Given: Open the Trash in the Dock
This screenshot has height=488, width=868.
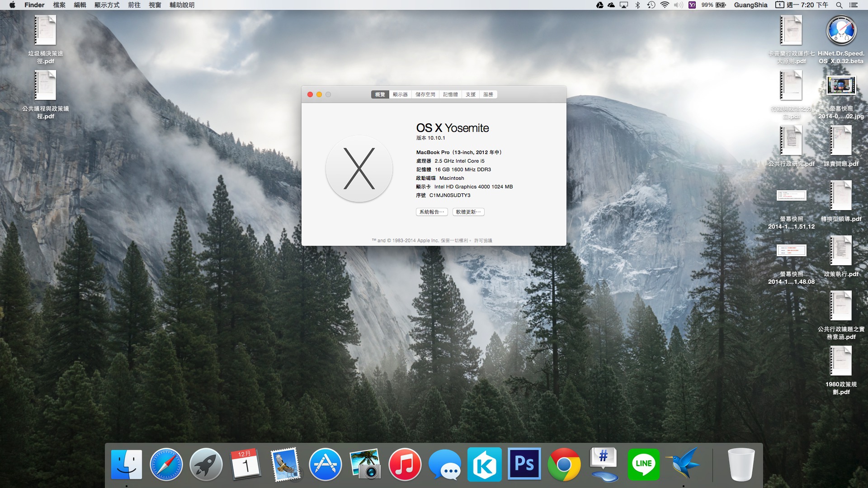Looking at the screenshot, I should [741, 465].
